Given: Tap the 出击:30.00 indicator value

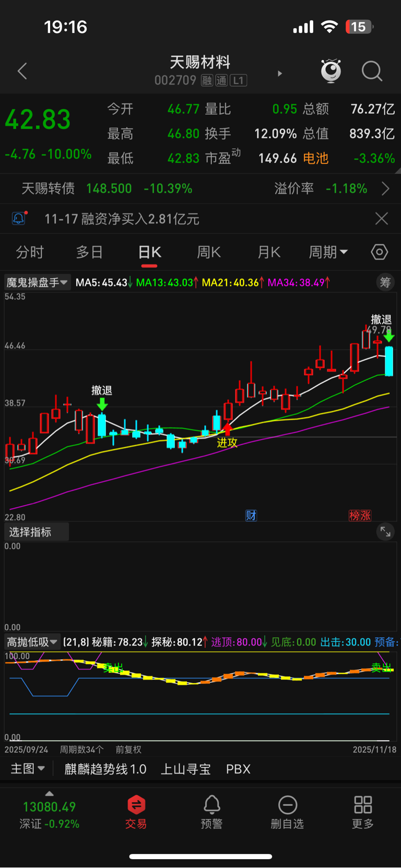Looking at the screenshot, I should (345, 642).
